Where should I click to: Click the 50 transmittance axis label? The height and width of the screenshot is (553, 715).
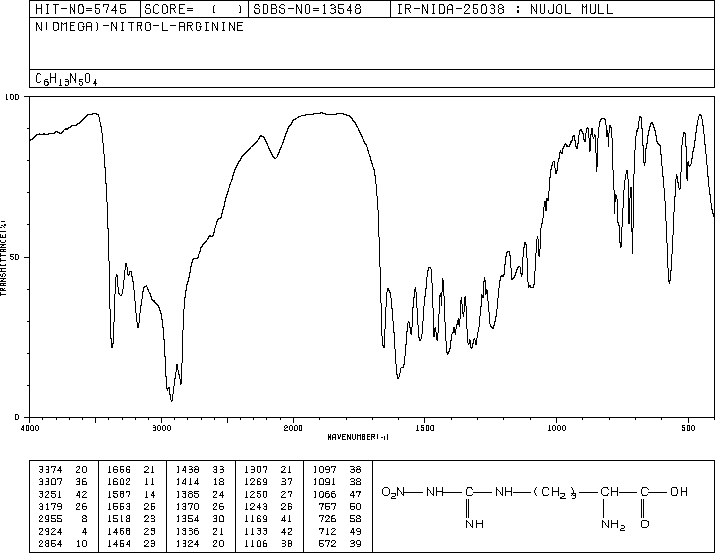15,257
